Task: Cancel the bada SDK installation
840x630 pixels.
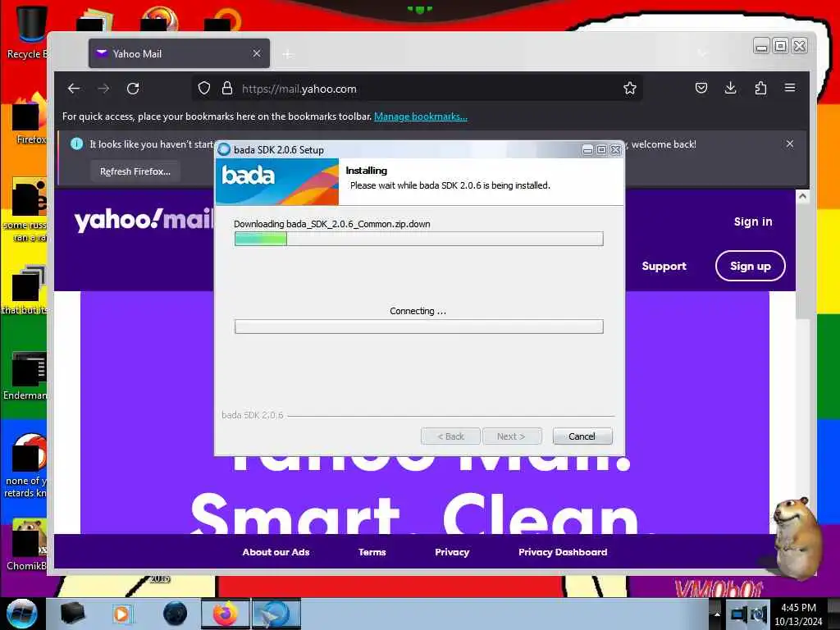Action: click(582, 436)
